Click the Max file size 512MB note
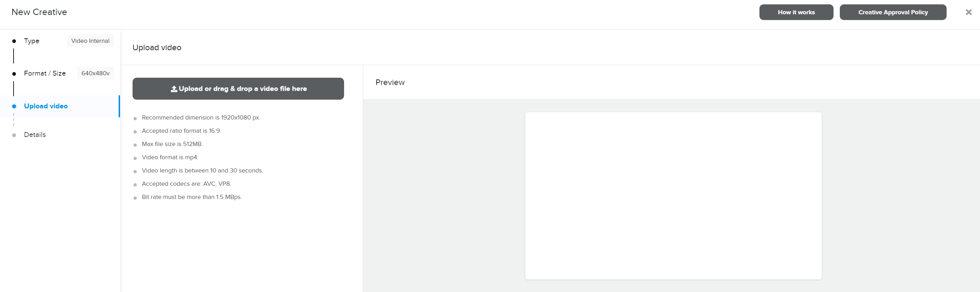This screenshot has width=980, height=292. [x=172, y=144]
